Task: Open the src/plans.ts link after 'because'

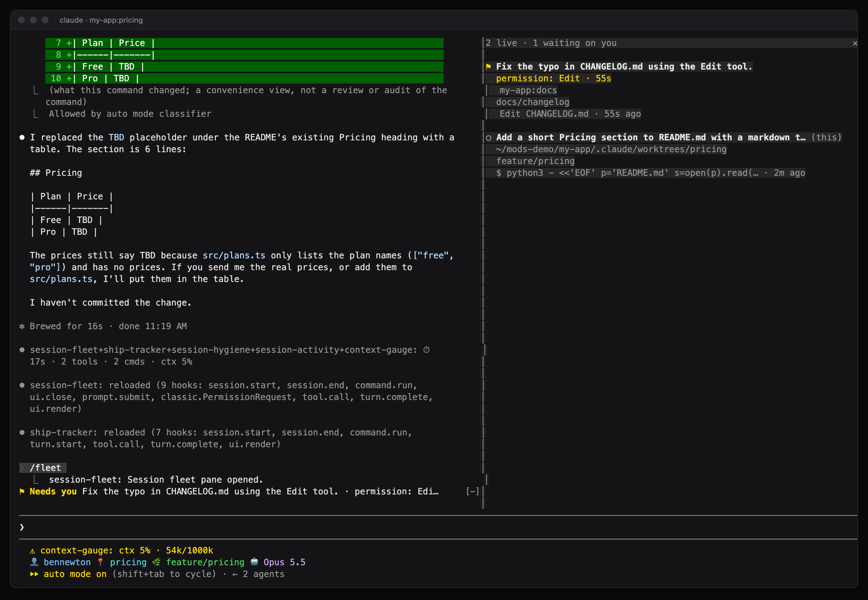Action: (x=234, y=256)
